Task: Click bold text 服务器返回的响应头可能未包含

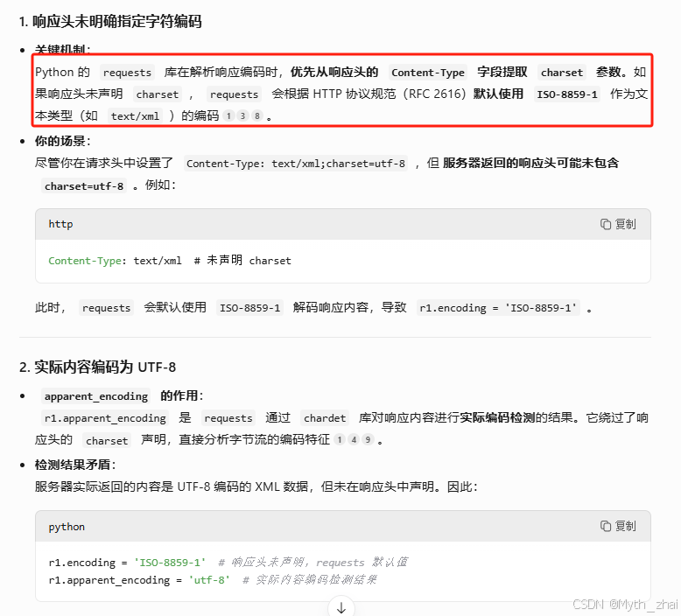Action: (530, 164)
